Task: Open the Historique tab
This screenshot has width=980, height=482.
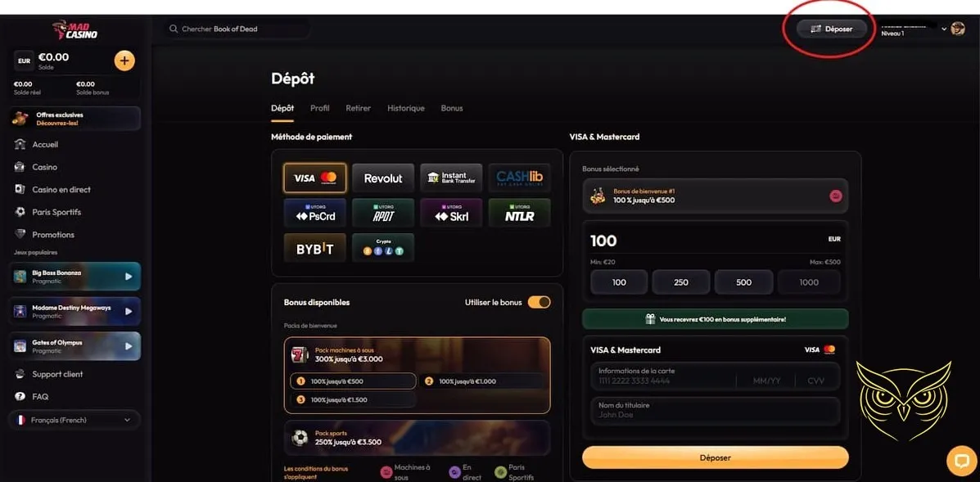Action: coord(405,108)
